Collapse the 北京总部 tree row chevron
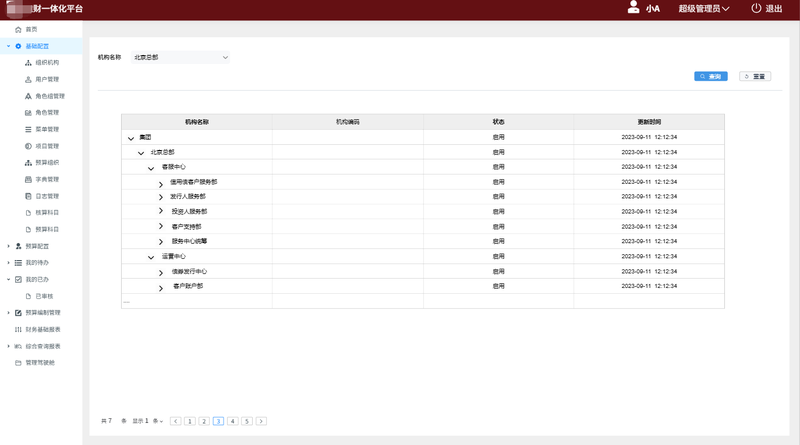Screen dimensions: 800x445 tap(141, 153)
